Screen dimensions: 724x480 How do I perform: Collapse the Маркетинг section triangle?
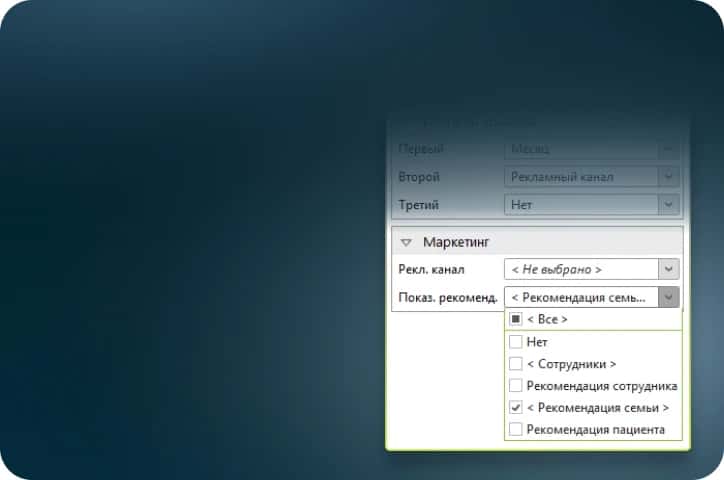406,242
